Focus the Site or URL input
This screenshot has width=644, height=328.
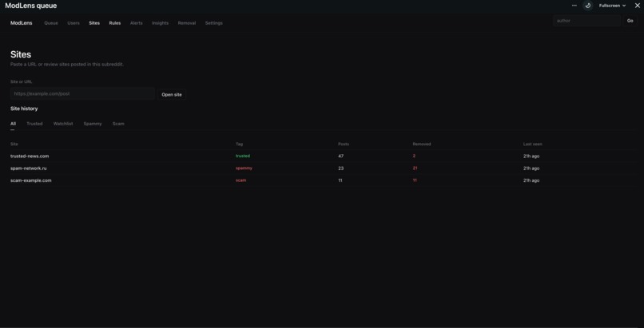click(x=82, y=94)
